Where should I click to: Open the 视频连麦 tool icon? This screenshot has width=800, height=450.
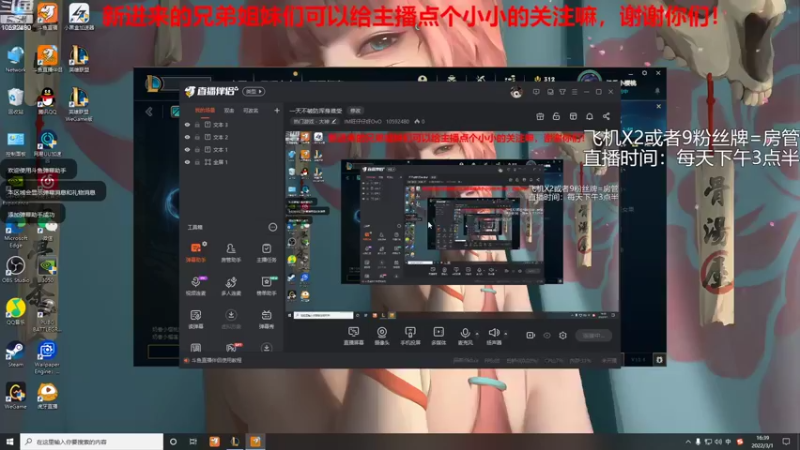tap(195, 286)
